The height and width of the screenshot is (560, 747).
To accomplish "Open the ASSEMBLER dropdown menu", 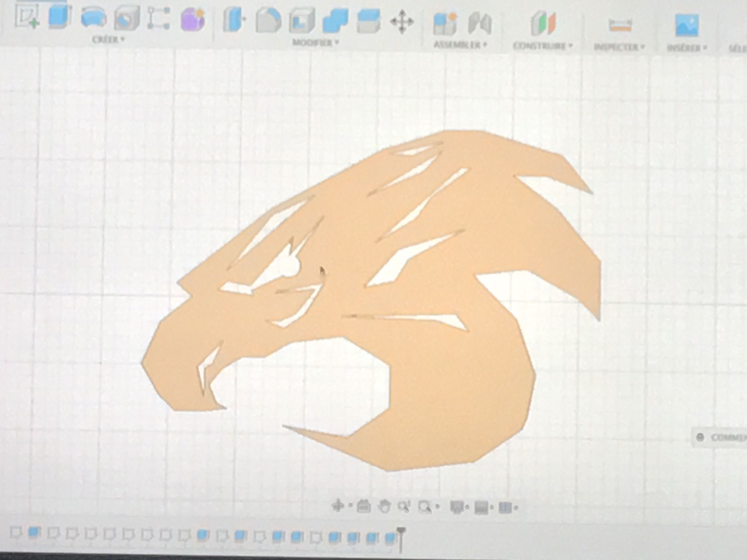I will (x=460, y=45).
